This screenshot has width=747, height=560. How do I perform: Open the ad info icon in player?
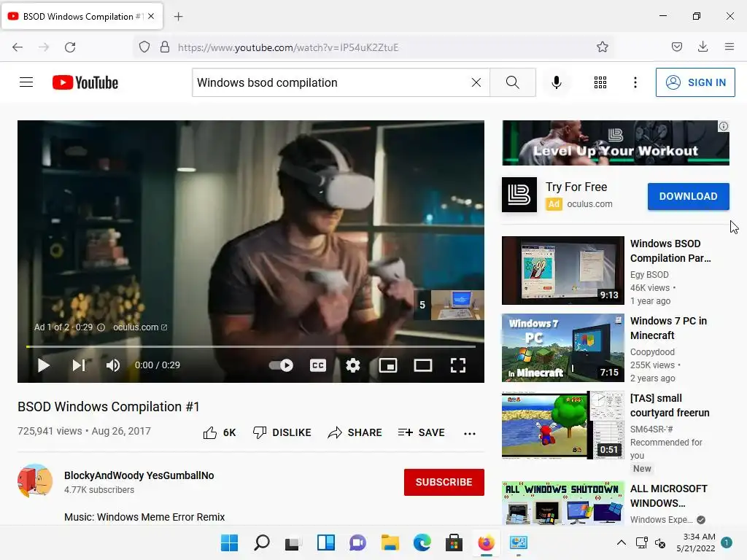coord(101,327)
